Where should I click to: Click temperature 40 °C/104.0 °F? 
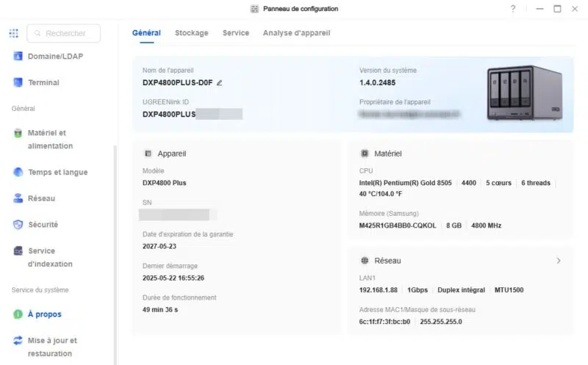380,194
